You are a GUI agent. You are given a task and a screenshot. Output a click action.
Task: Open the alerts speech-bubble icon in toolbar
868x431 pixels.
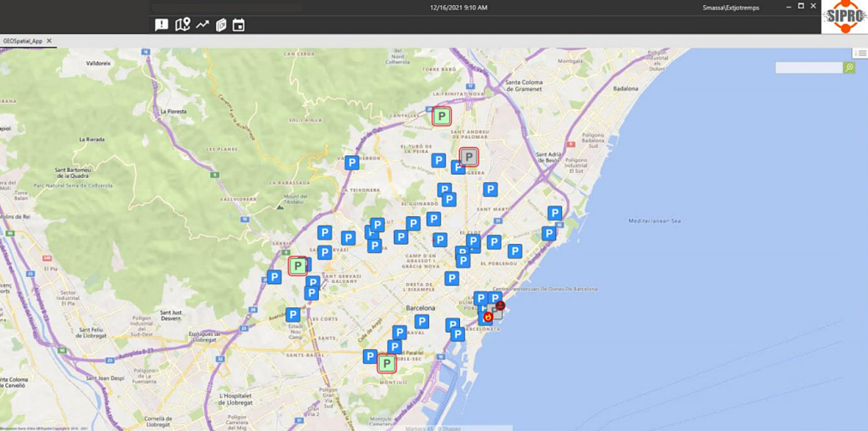pyautogui.click(x=161, y=25)
